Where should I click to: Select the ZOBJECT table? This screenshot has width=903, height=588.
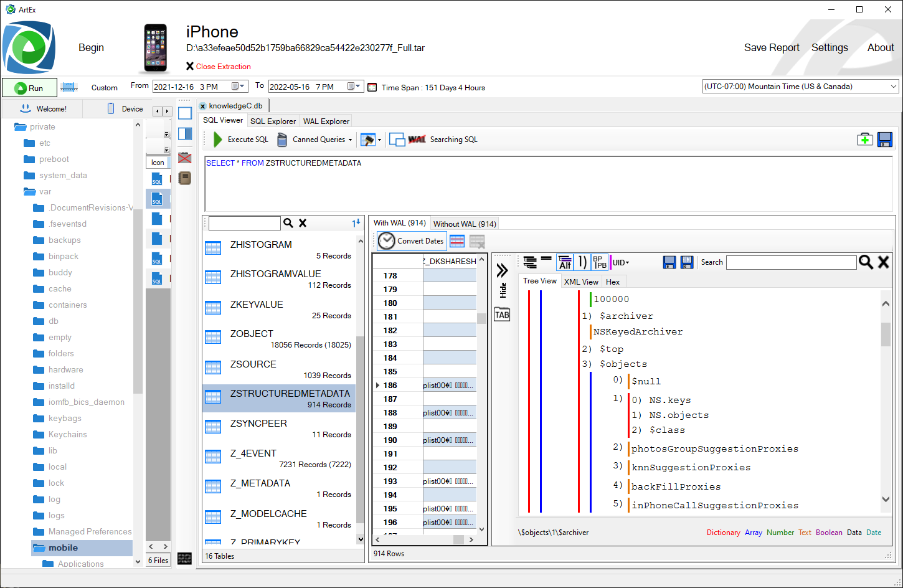tap(279, 338)
